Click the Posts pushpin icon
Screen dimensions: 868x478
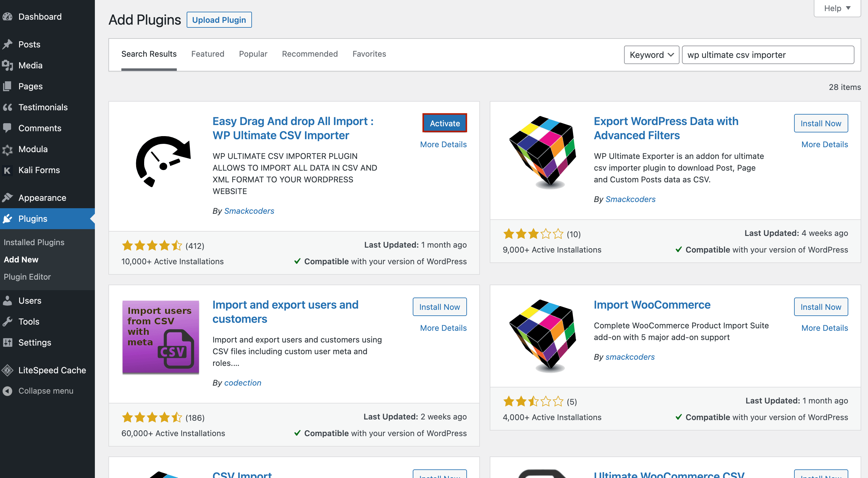(x=7, y=44)
